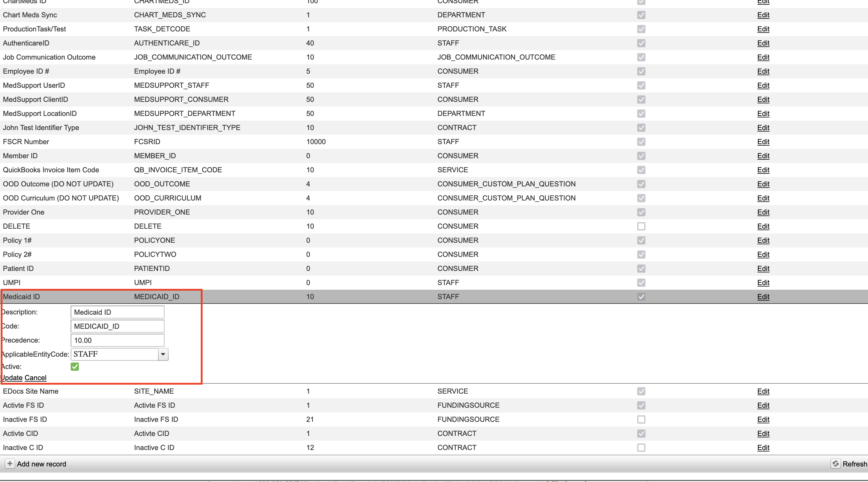Check the DELETE row active checkbox
This screenshot has height=482, width=868.
tap(641, 226)
